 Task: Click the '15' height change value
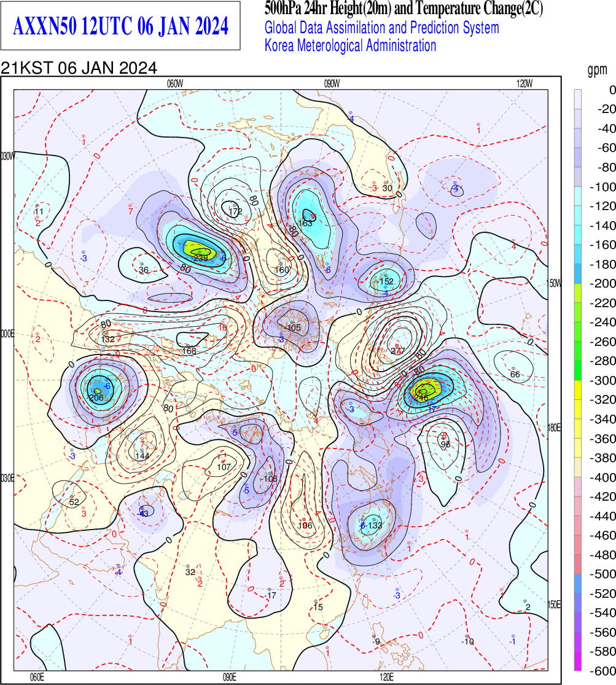(x=318, y=607)
